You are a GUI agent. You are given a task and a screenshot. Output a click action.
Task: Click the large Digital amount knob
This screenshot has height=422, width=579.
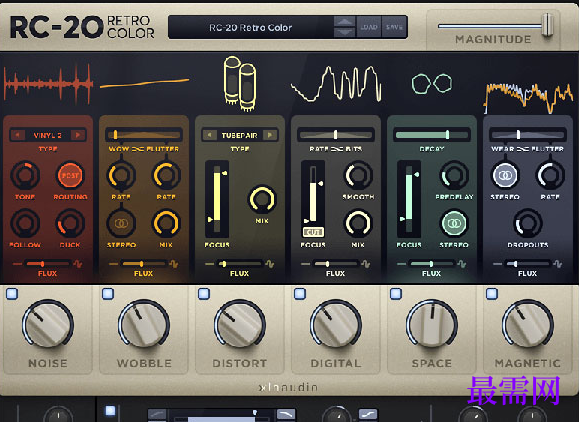click(336, 324)
